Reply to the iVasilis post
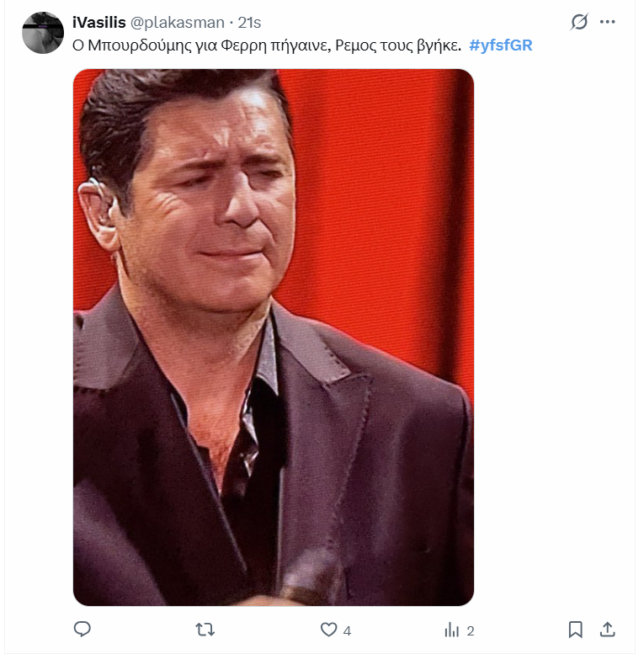This screenshot has width=644, height=654. click(82, 630)
